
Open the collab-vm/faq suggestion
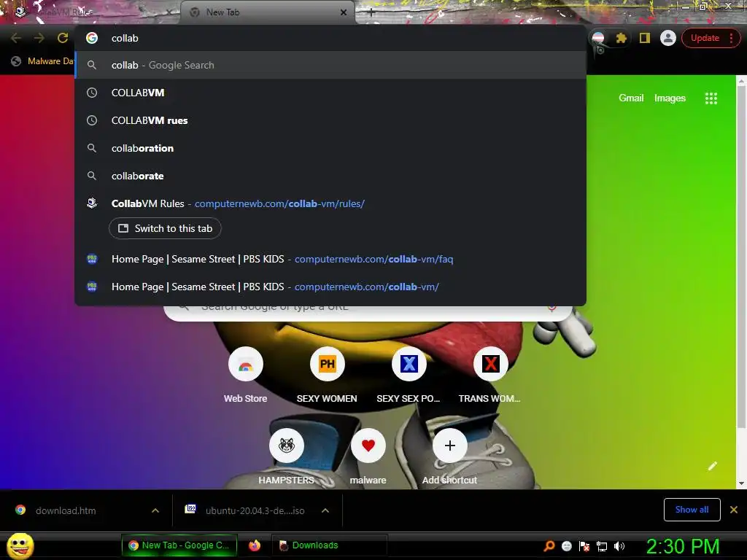pos(330,259)
